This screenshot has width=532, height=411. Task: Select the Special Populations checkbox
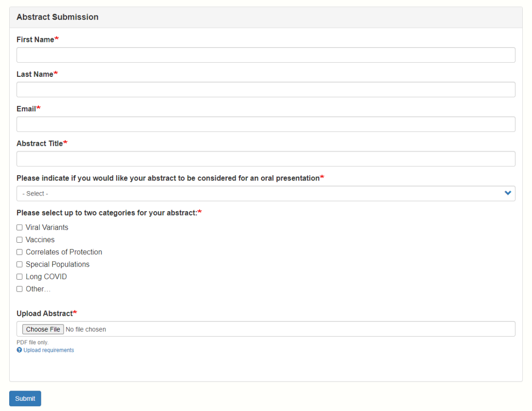(x=19, y=265)
